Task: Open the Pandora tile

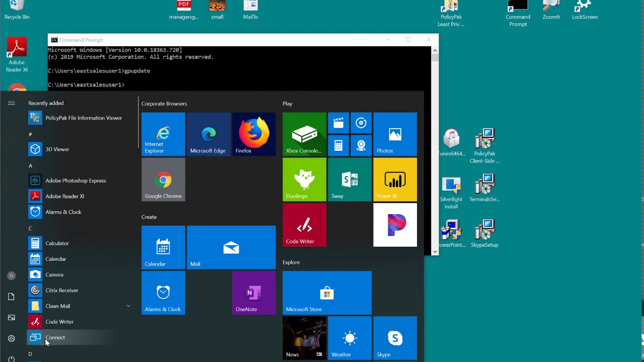Action: coord(395,225)
